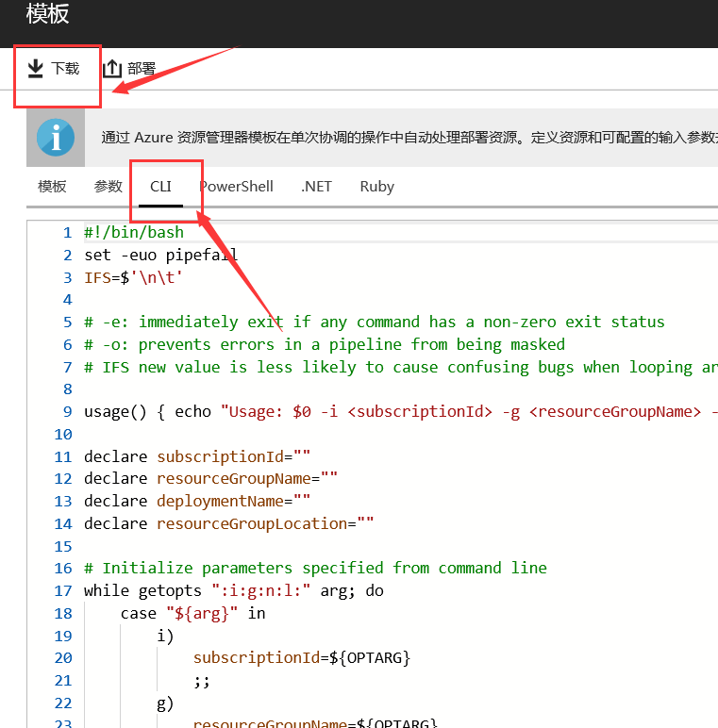Viewport: 718px width, 728px height.
Task: Click line number 1 in the editor
Action: [x=66, y=232]
